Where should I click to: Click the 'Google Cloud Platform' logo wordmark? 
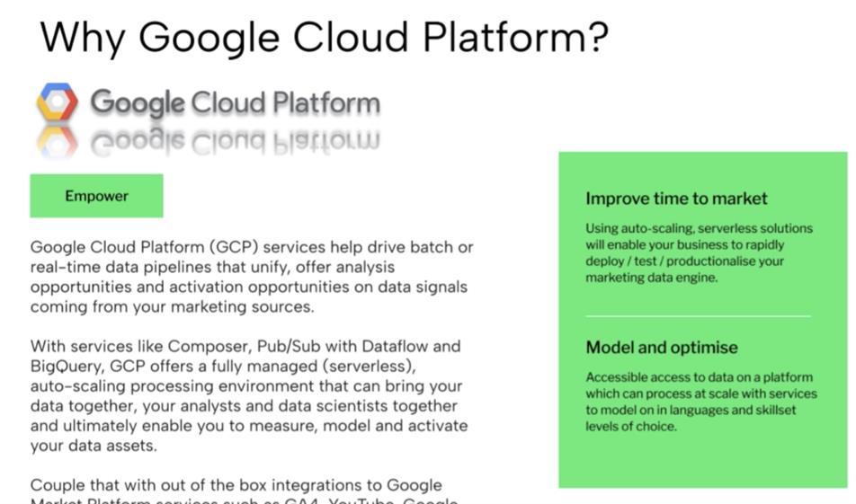point(236,103)
